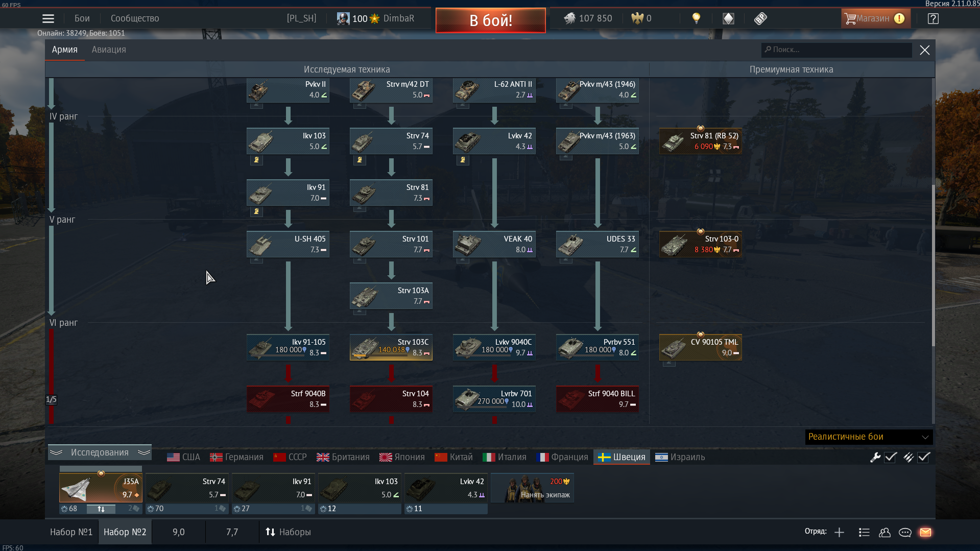
Task: Switch to the Авиация tab
Action: coord(109,50)
